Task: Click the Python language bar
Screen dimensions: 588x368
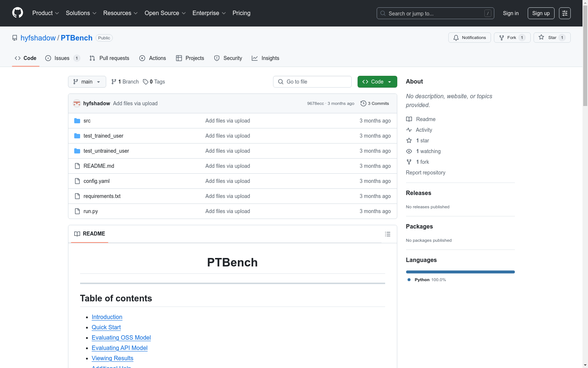Action: (x=460, y=272)
